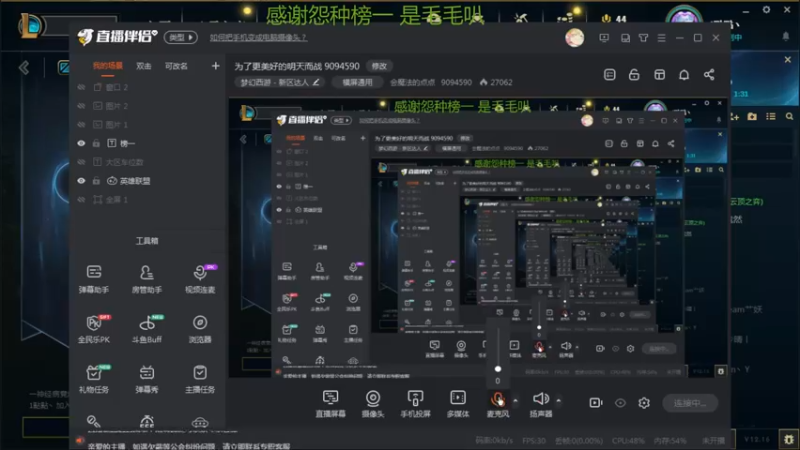Click the 横屏通用 orientation button

coord(357,82)
